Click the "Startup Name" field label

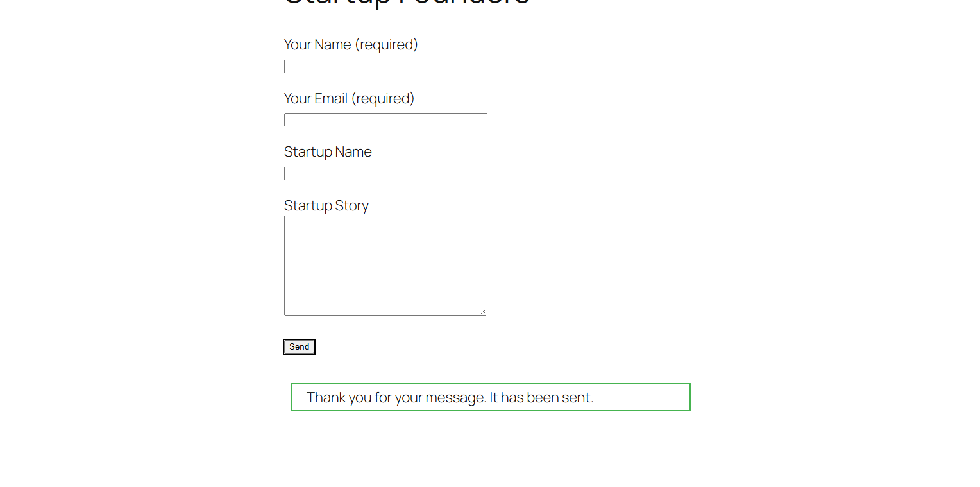point(328,152)
